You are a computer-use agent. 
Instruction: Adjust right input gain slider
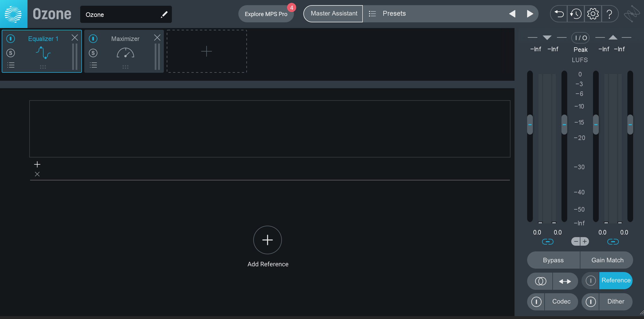[564, 125]
